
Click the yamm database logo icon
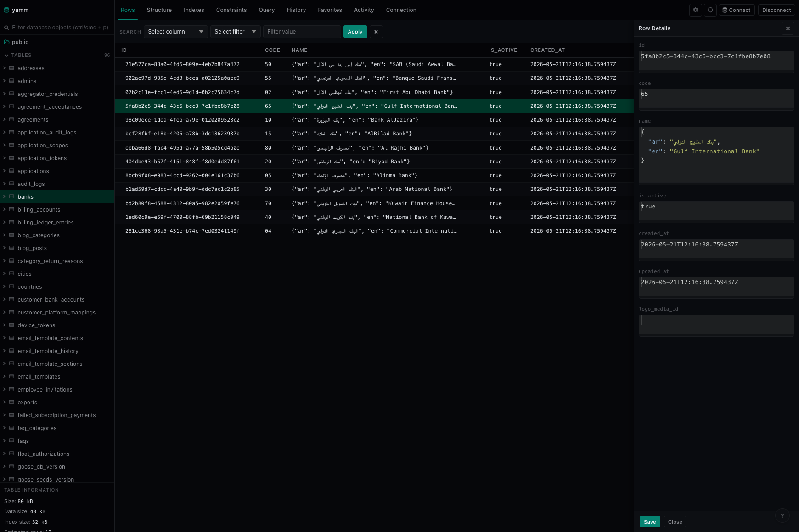click(x=6, y=10)
